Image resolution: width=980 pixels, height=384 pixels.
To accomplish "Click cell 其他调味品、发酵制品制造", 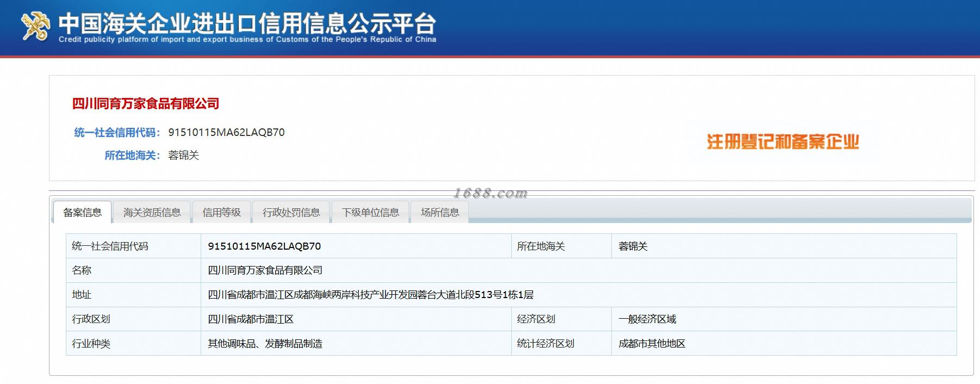I will coord(356,343).
